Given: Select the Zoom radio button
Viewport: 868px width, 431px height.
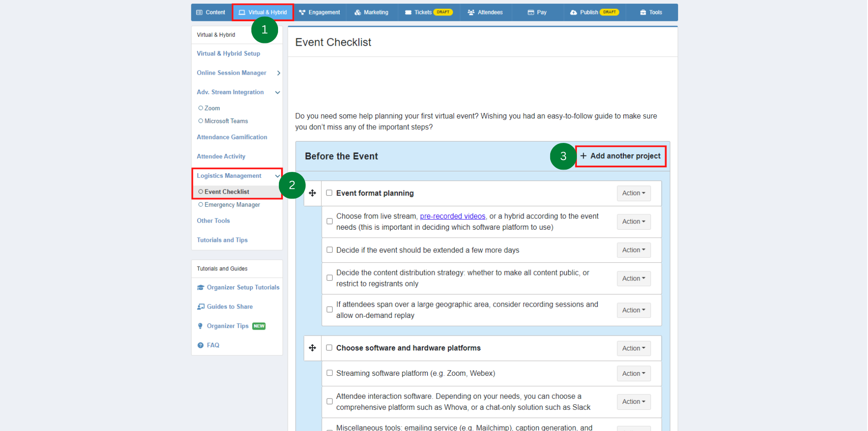Looking at the screenshot, I should click(x=201, y=108).
